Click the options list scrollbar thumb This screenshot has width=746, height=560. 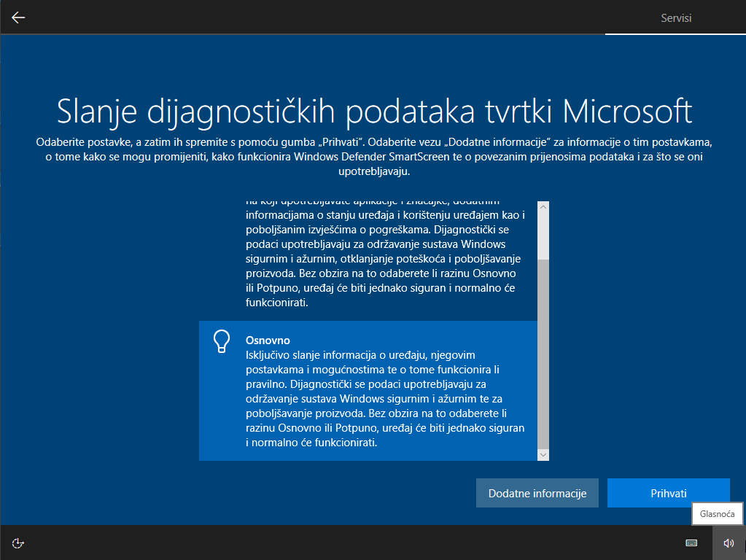pyautogui.click(x=543, y=354)
